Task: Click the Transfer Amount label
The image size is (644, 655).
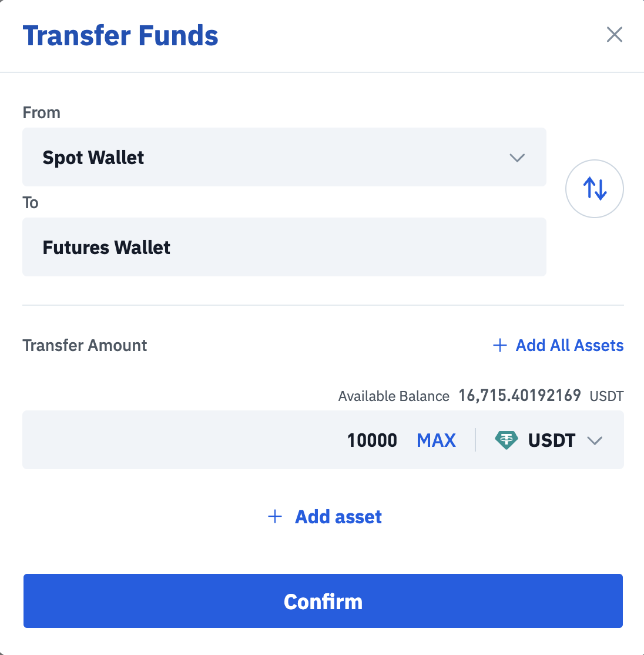Action: [x=85, y=345]
